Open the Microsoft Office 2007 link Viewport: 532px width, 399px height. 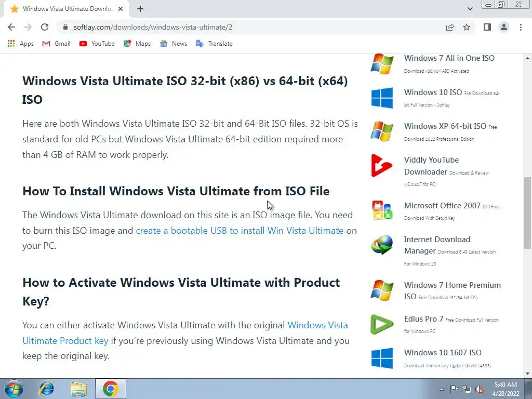click(x=442, y=206)
